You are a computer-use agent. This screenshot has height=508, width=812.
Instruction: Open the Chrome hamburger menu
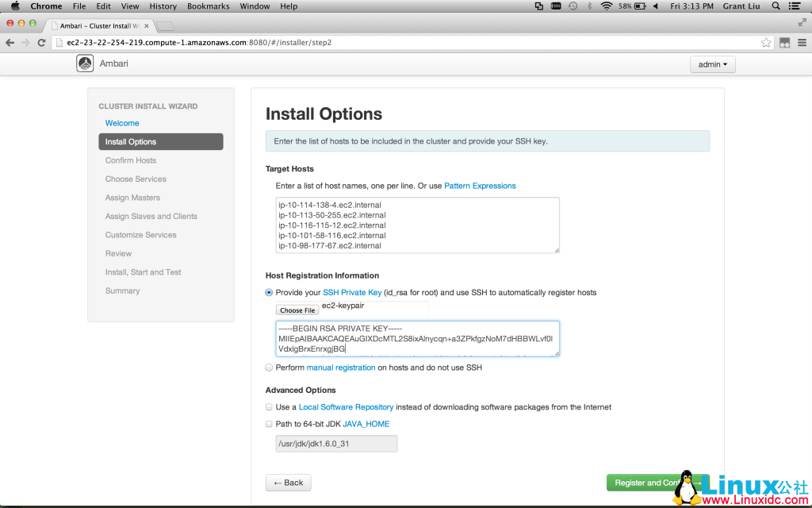click(x=801, y=43)
